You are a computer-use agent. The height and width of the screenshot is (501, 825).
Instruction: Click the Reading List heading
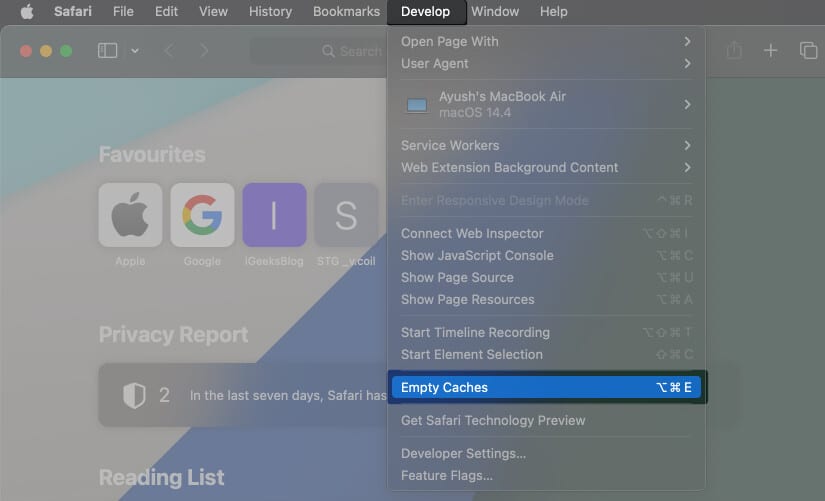pyautogui.click(x=162, y=478)
